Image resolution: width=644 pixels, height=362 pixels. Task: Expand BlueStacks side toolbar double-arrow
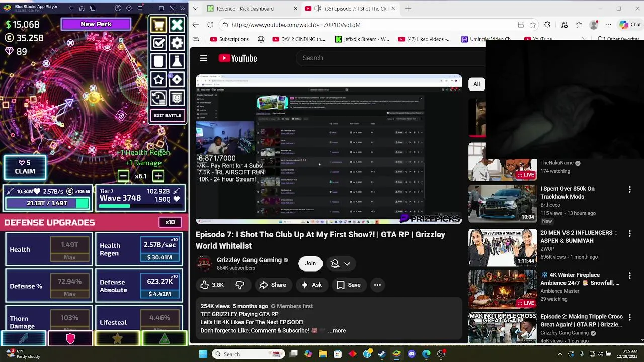[182, 8]
